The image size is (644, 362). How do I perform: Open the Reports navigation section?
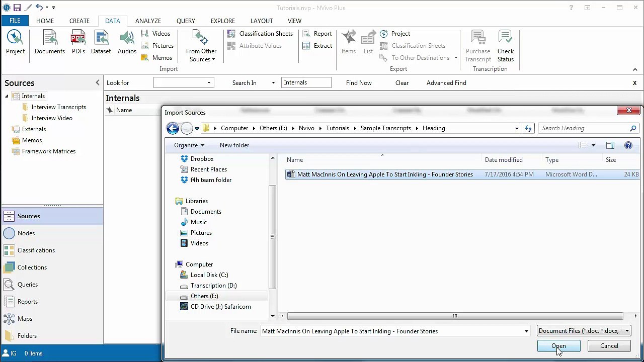point(52,302)
